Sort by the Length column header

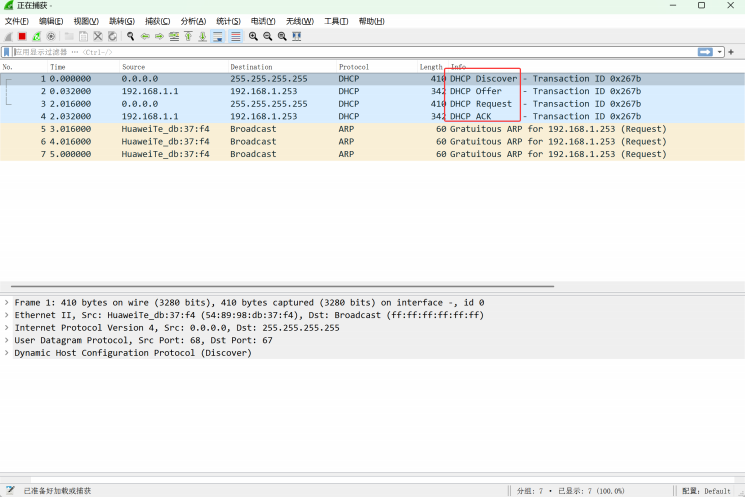pyautogui.click(x=431, y=67)
